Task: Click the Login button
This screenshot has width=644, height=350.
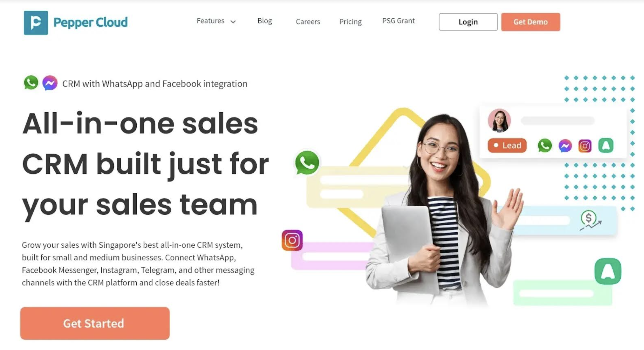Action: coord(468,22)
